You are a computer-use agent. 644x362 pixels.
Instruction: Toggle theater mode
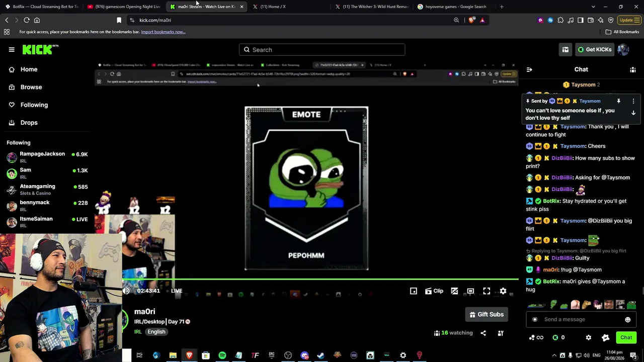(x=470, y=291)
